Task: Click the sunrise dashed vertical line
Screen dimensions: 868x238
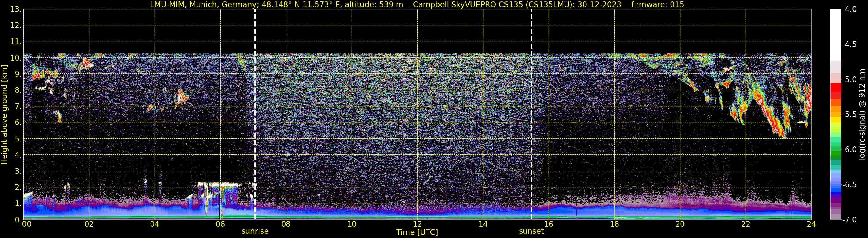Action: (x=255, y=114)
